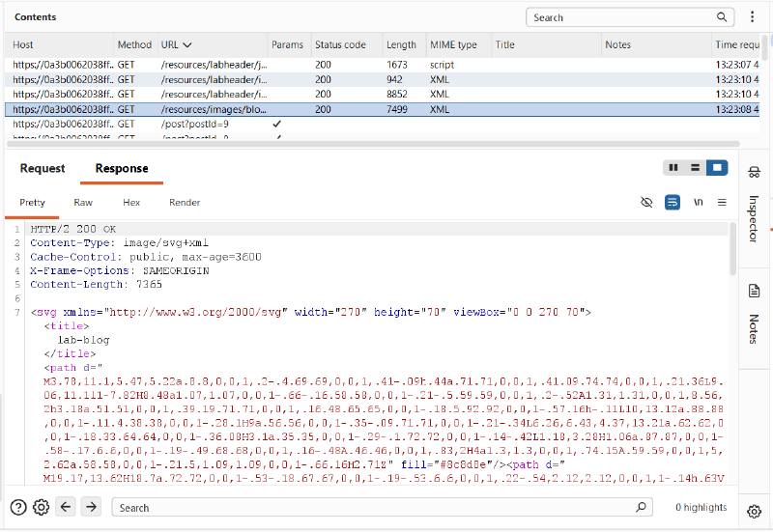The height and width of the screenshot is (532, 773).
Task: Sort table by the Params column header
Action: coord(289,44)
